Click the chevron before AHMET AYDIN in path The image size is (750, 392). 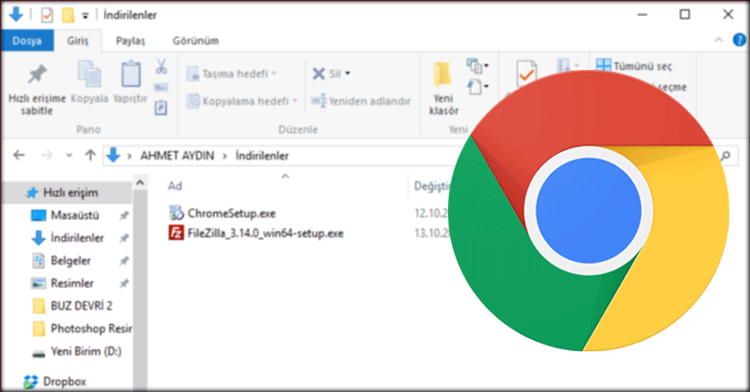coord(129,156)
